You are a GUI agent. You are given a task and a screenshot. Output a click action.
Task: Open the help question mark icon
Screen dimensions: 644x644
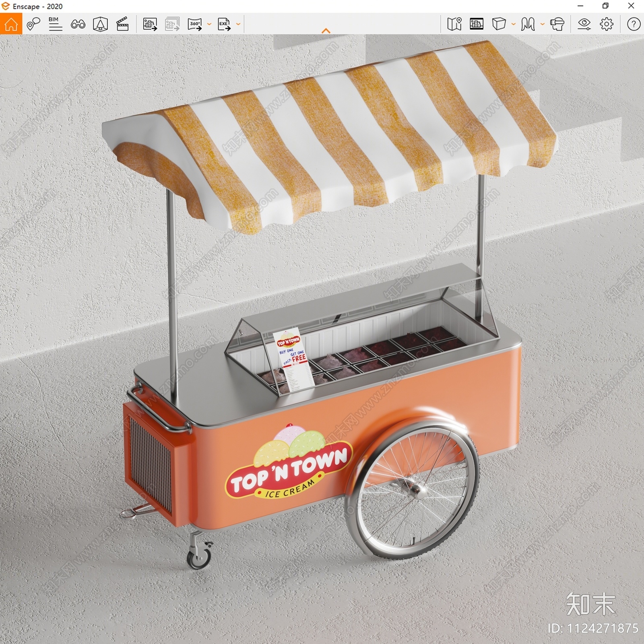click(634, 24)
